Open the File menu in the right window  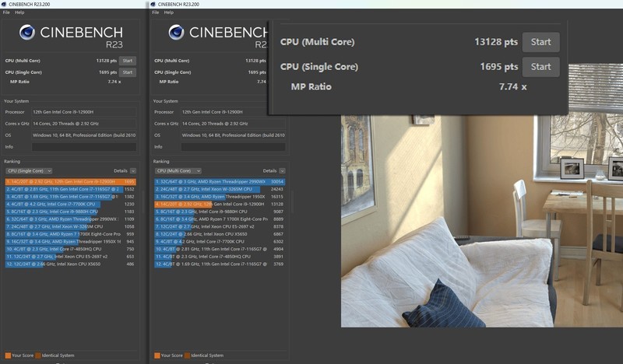(x=157, y=12)
